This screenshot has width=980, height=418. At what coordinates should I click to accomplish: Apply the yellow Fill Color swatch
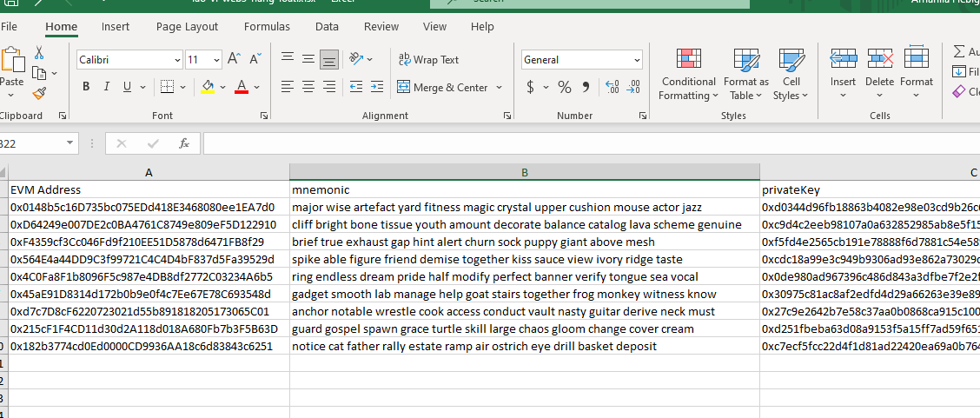(x=208, y=87)
